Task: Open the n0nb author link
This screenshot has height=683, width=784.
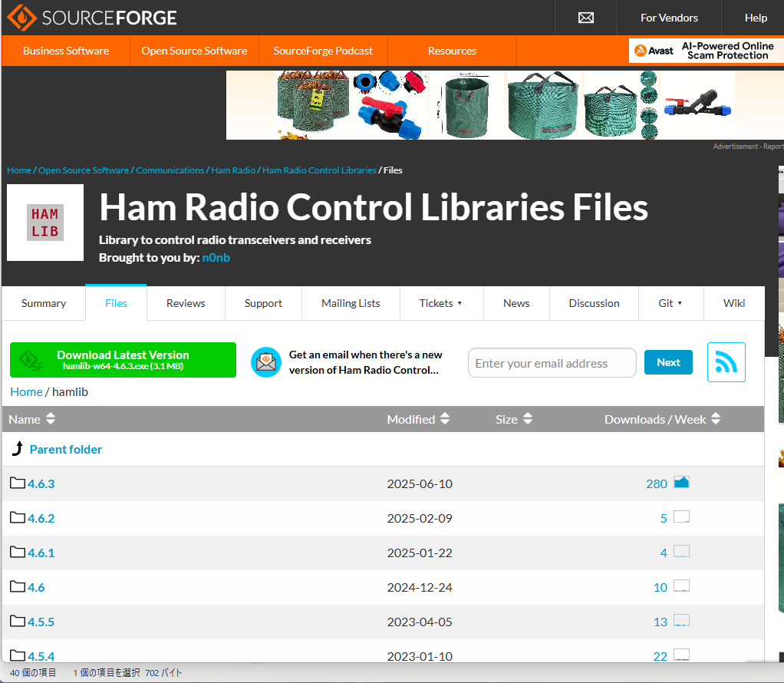Action: pyautogui.click(x=216, y=258)
